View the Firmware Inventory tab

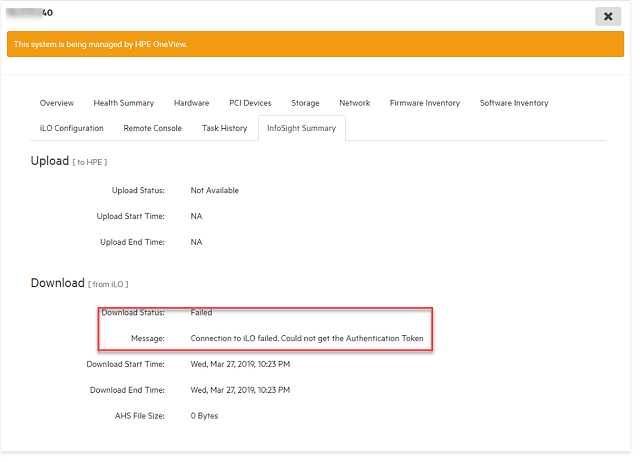[x=425, y=103]
